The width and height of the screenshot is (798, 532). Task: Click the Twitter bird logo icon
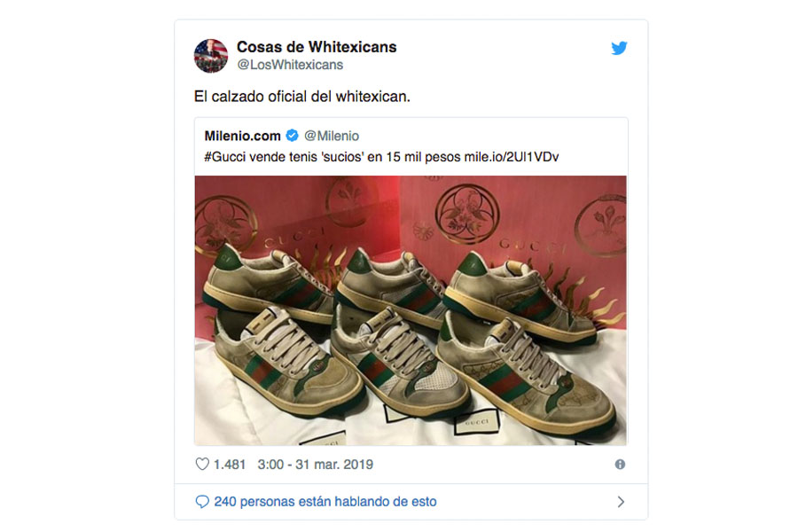[619, 48]
